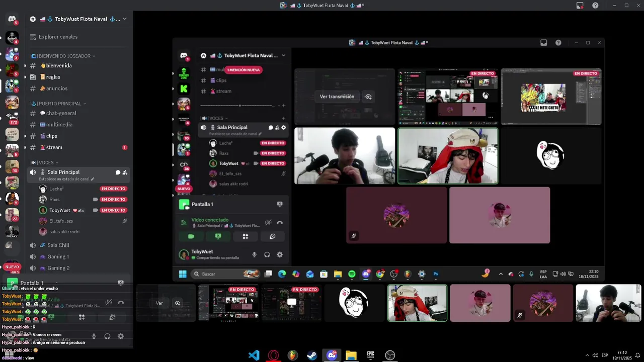
Task: Open Discord direct messages home icon
Action: pyautogui.click(x=12, y=19)
